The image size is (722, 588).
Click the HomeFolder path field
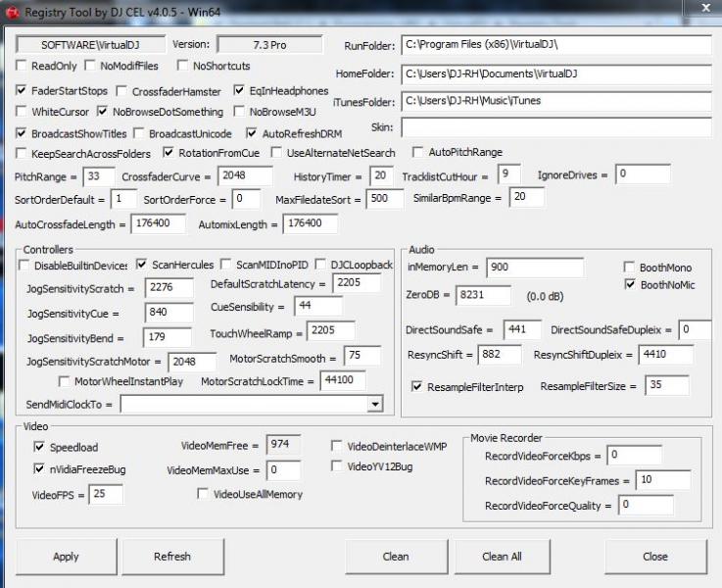tap(556, 74)
